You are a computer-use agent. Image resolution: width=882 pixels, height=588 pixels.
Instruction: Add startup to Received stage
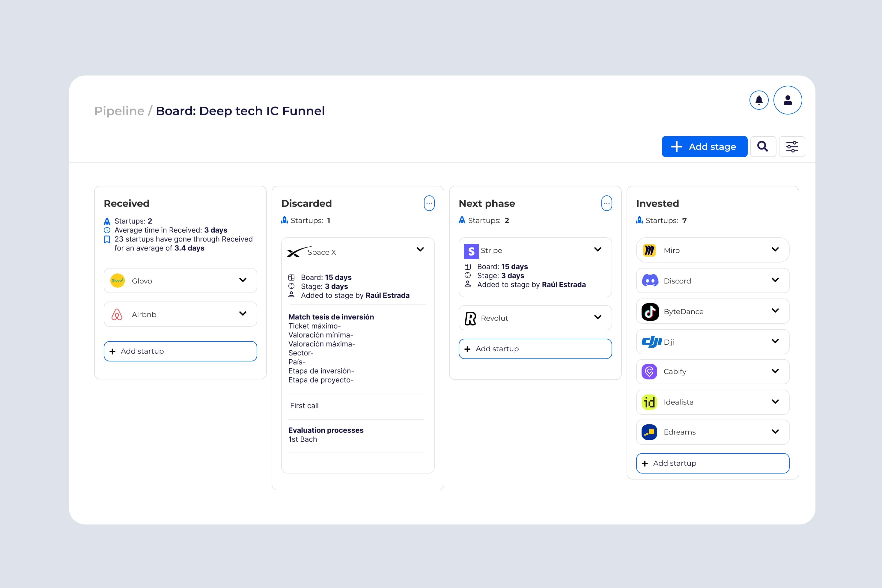tap(180, 351)
